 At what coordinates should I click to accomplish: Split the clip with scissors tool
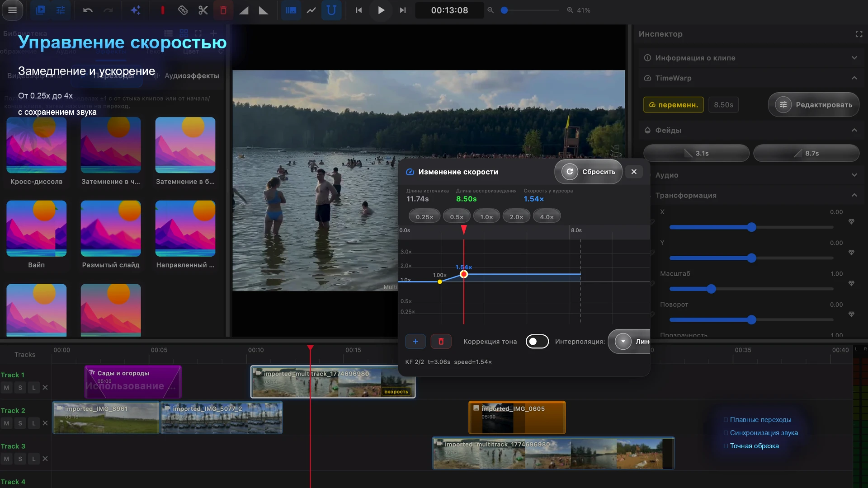[x=203, y=10]
